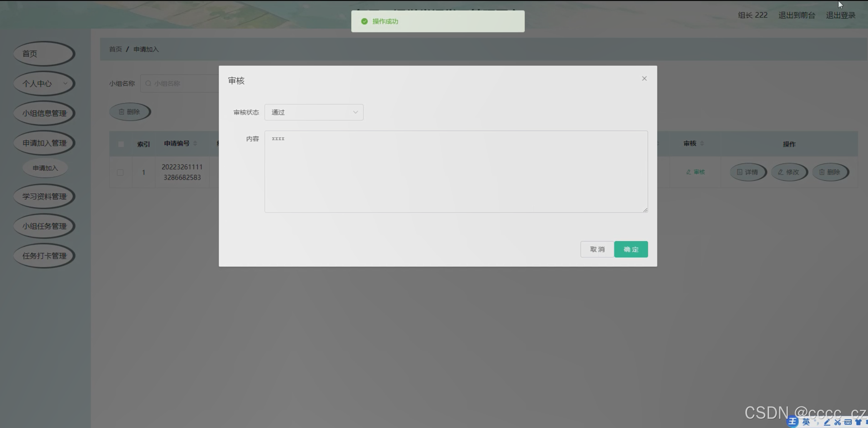Check the checkbox for row 1
The width and height of the screenshot is (868, 428).
[x=120, y=172]
